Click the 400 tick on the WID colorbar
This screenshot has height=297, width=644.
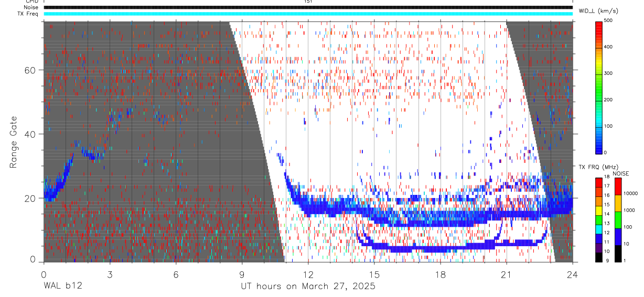[x=608, y=47]
